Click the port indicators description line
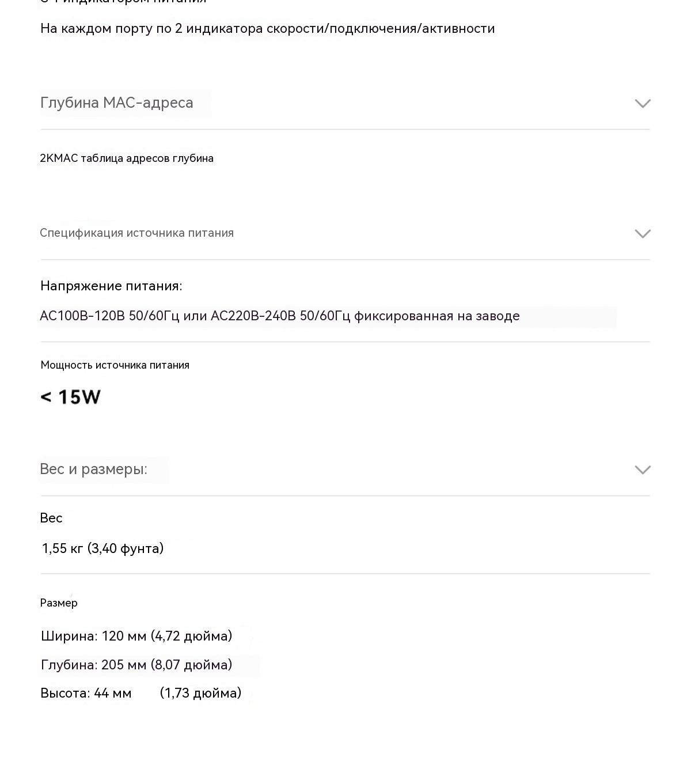 268,29
